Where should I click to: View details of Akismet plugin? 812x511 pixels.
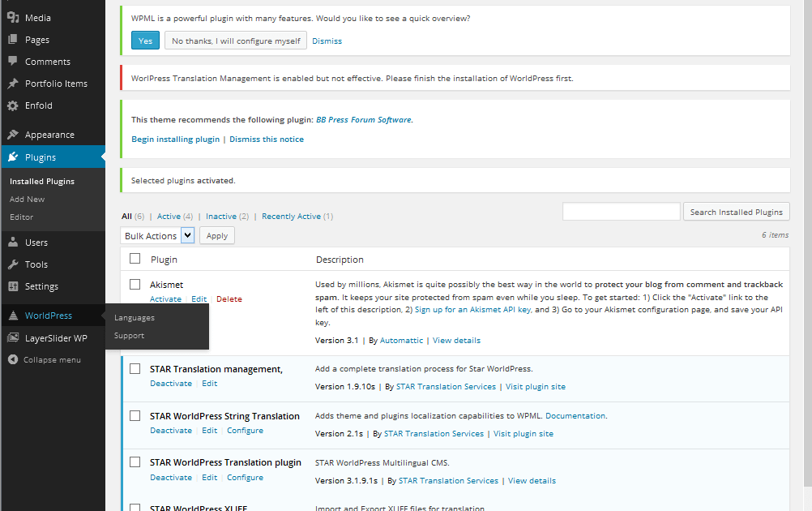[x=456, y=341]
